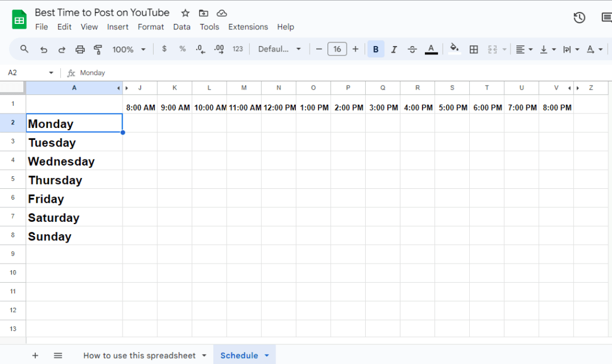Format selection as percent
Image resolution: width=612 pixels, height=364 pixels.
pyautogui.click(x=182, y=50)
